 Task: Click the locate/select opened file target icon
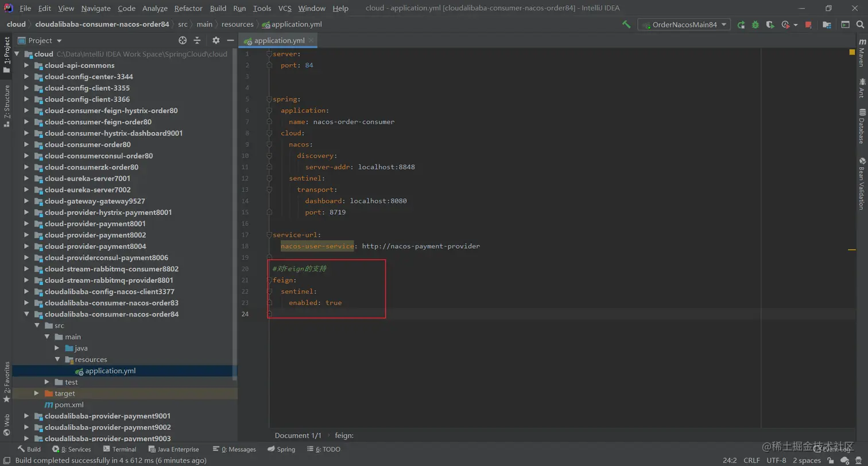pyautogui.click(x=183, y=40)
